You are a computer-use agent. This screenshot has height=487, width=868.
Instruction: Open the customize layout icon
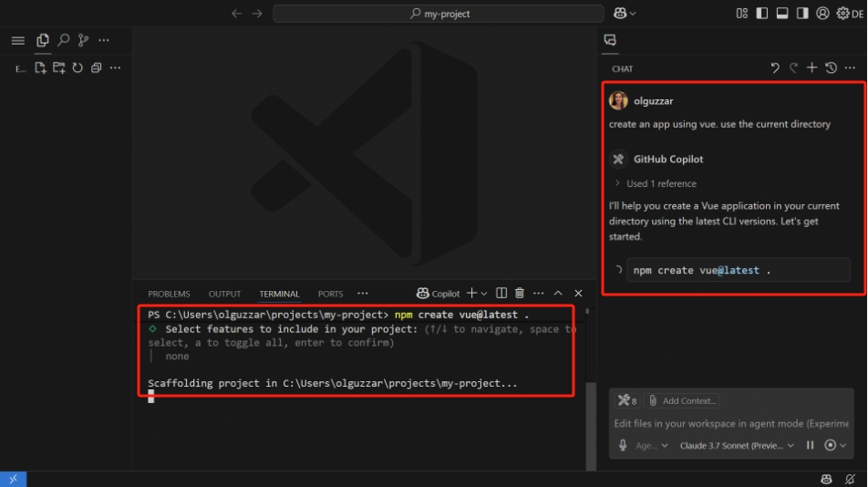click(742, 14)
